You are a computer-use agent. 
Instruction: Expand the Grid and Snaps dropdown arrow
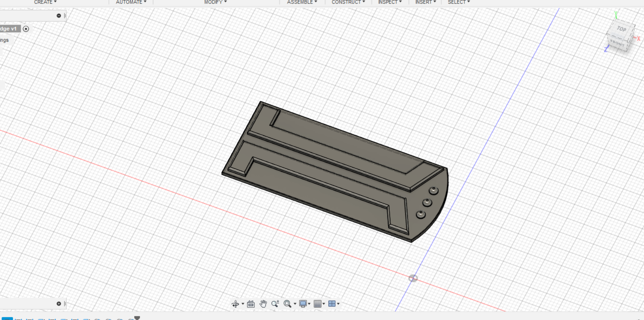coord(324,304)
